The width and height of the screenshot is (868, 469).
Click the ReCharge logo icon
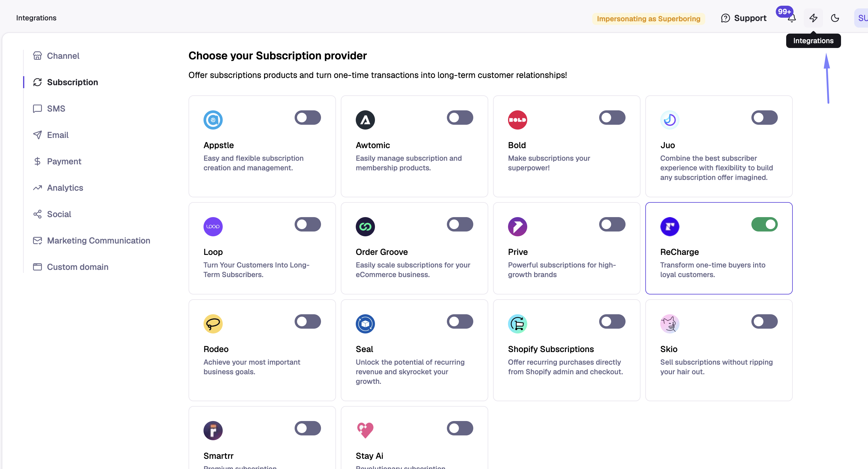670,227
